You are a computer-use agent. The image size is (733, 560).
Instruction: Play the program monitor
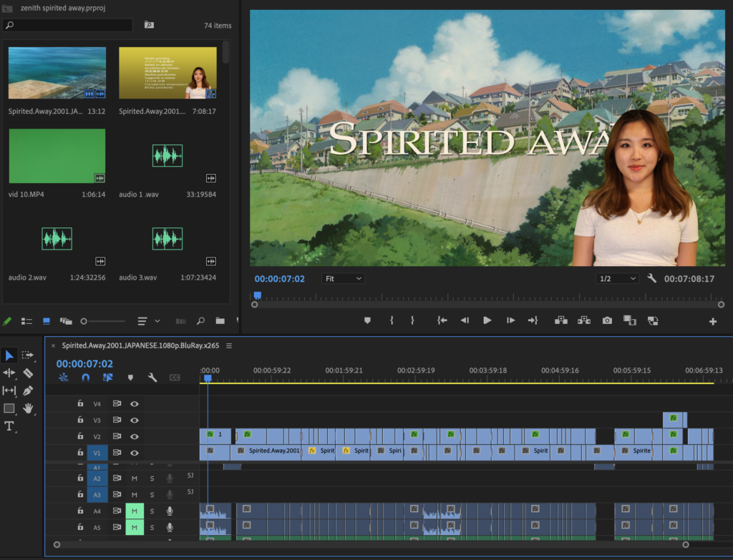point(487,320)
